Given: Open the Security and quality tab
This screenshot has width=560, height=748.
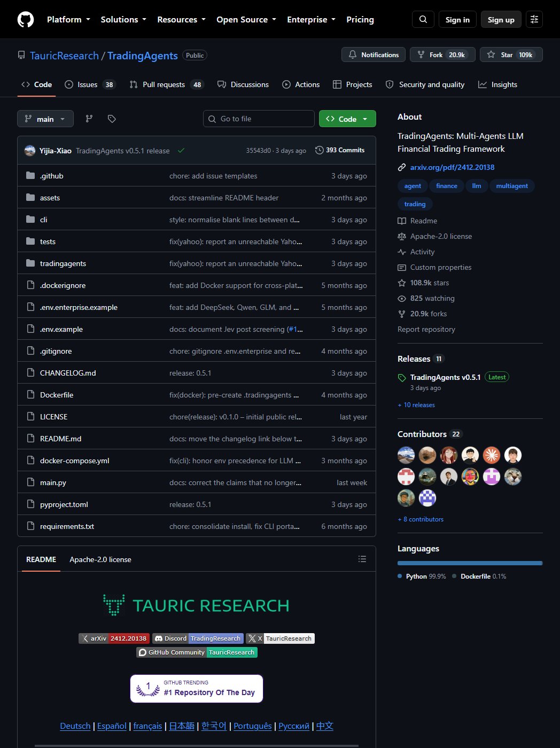Looking at the screenshot, I should pos(425,84).
